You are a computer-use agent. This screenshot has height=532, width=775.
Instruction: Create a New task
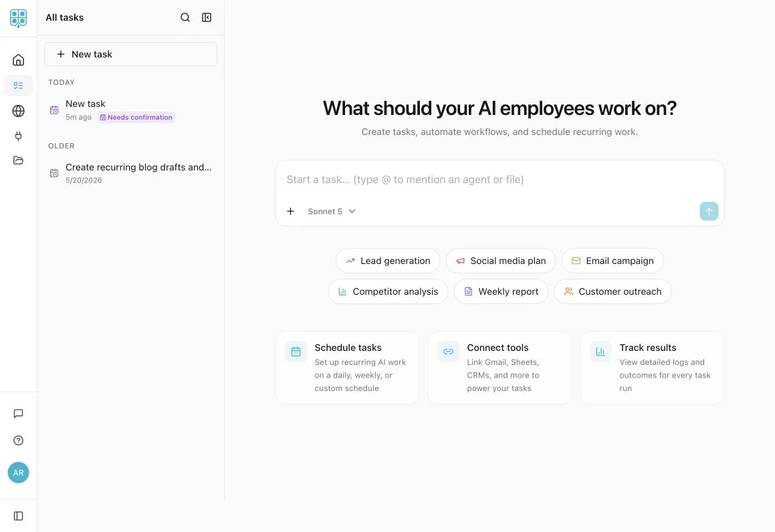130,54
